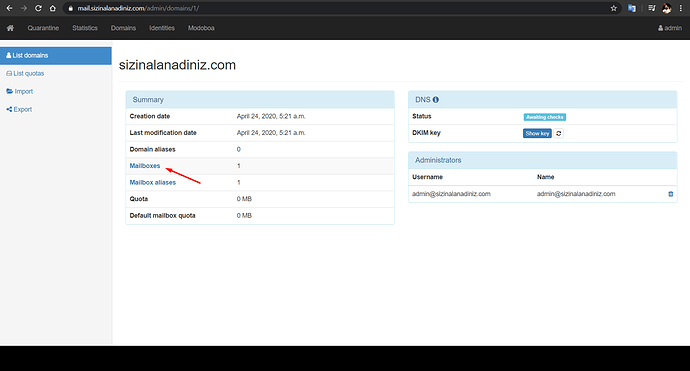Open the Mailboxes link
This screenshot has width=690, height=371.
coord(145,166)
